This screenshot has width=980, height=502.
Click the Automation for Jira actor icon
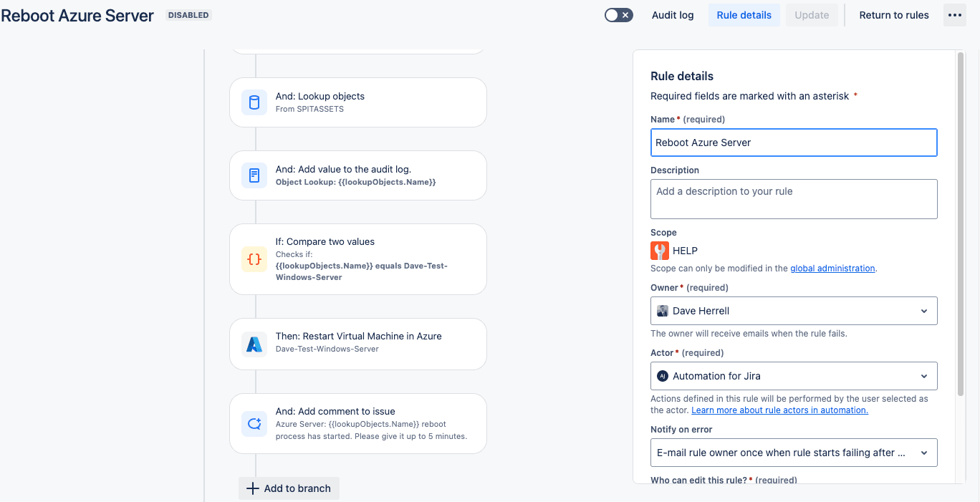pyautogui.click(x=663, y=376)
